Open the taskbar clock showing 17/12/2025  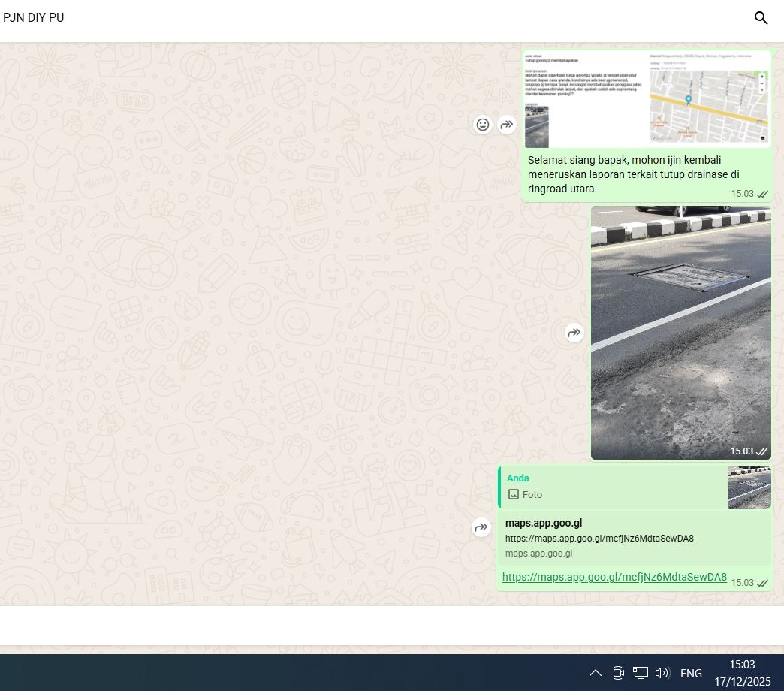(742, 673)
